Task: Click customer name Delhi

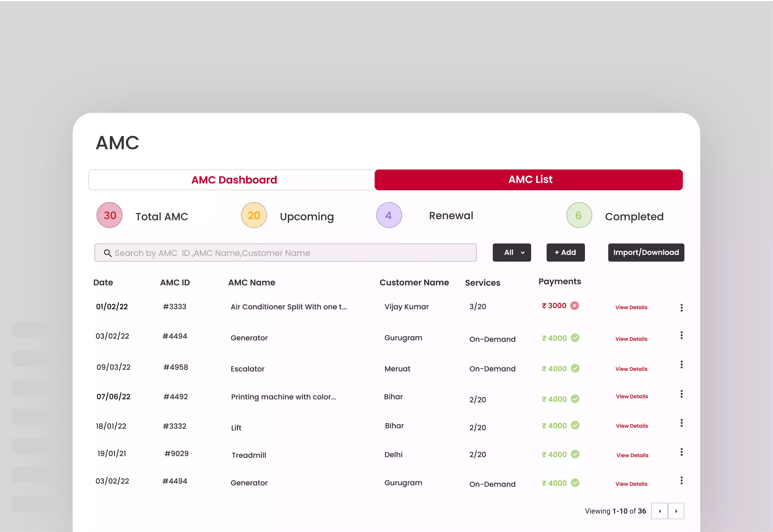Action: pos(393,455)
